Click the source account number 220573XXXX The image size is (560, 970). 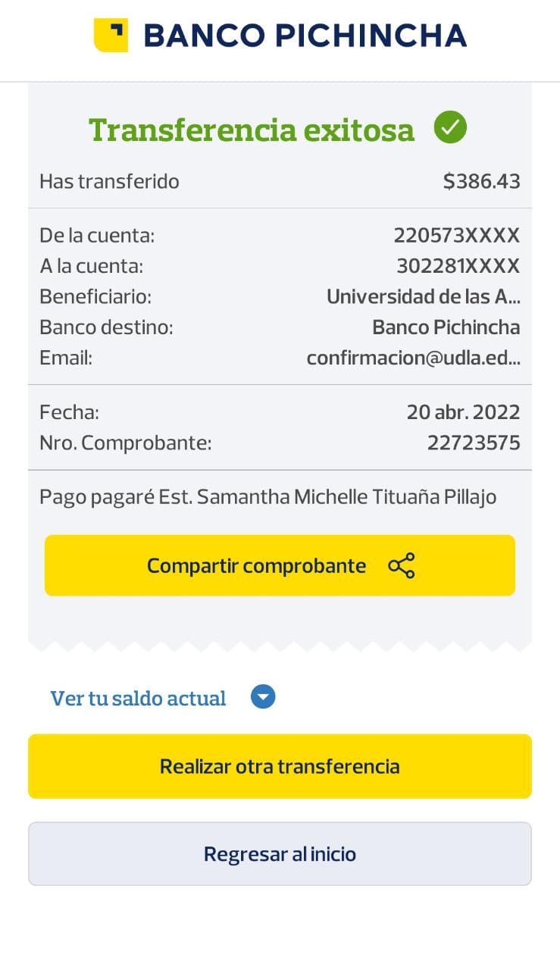point(456,236)
